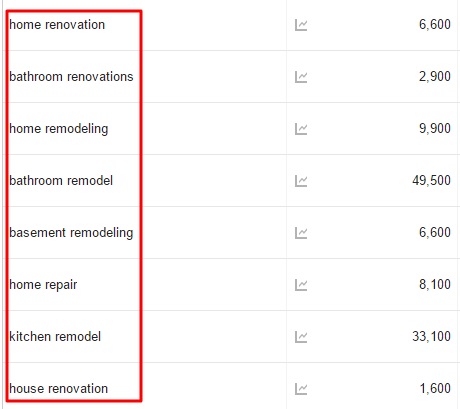Click the home remodeling keyword
The height and width of the screenshot is (409, 460).
coord(59,129)
